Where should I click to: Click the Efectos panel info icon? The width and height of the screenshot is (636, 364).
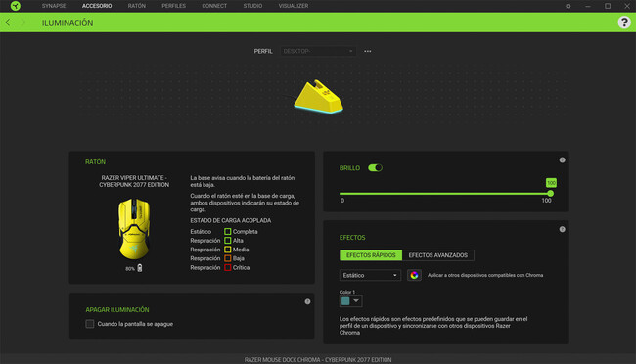pyautogui.click(x=563, y=229)
